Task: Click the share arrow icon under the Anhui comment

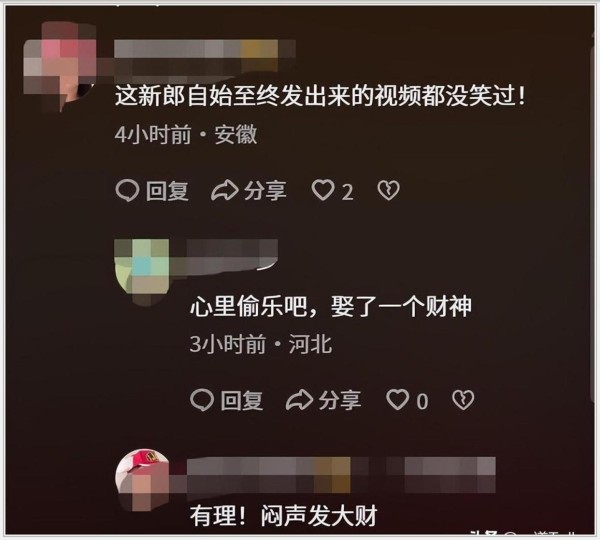Action: click(x=225, y=190)
